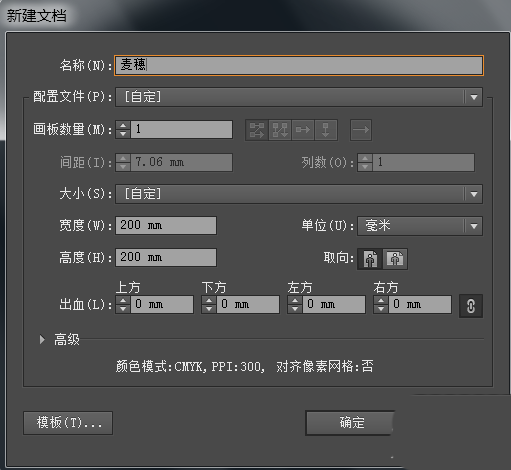Click the 高度 height field 200 mm

[166, 257]
